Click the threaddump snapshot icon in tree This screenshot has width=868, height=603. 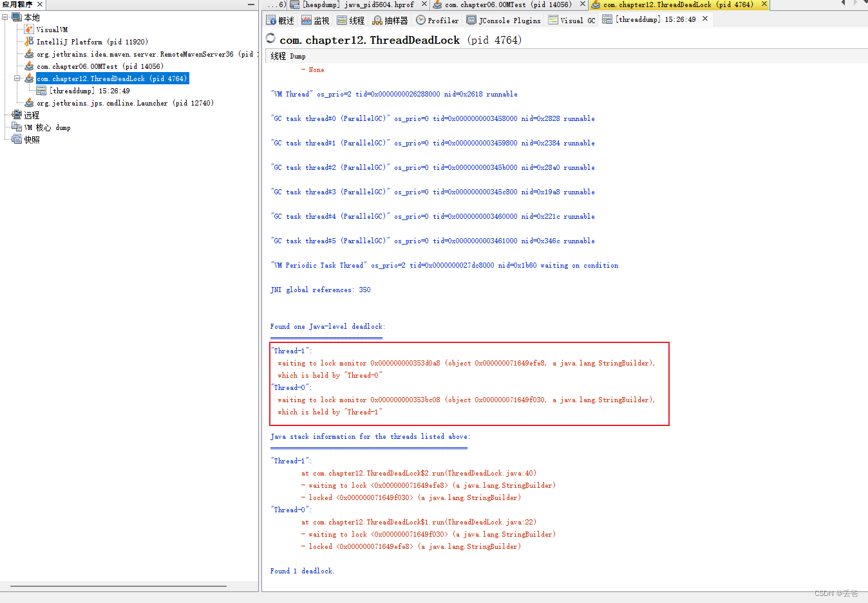point(41,91)
